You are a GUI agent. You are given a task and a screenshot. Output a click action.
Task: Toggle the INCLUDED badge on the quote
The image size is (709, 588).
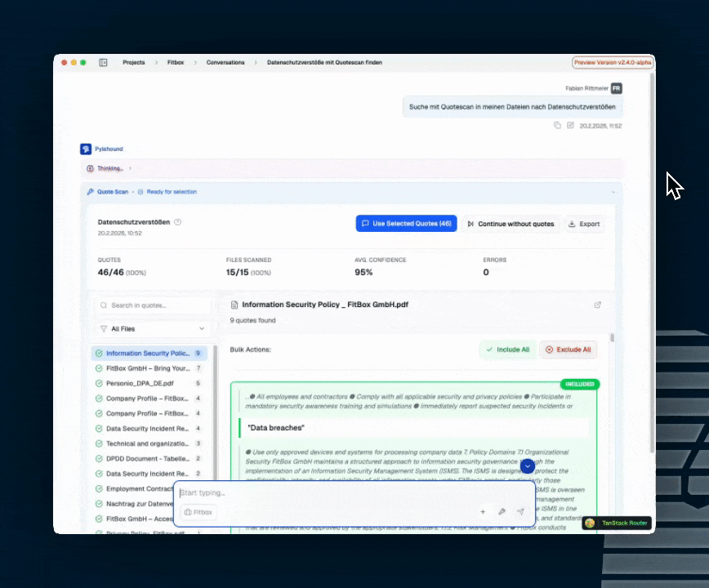coord(580,384)
